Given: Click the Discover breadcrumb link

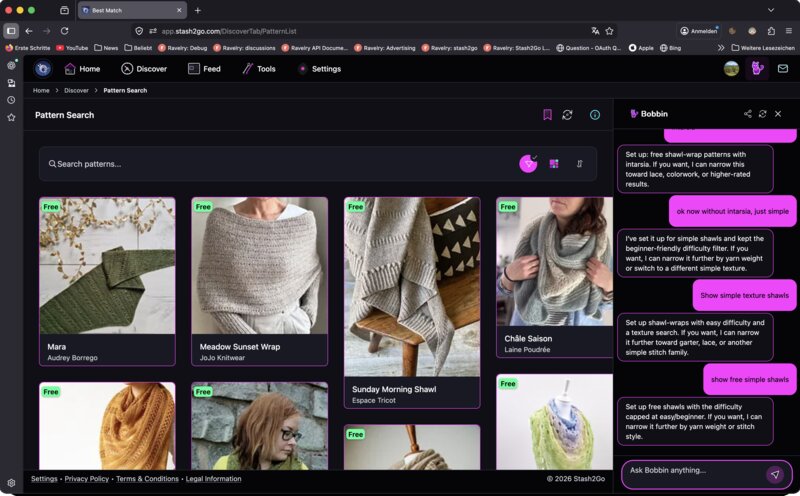Looking at the screenshot, I should click(x=77, y=90).
